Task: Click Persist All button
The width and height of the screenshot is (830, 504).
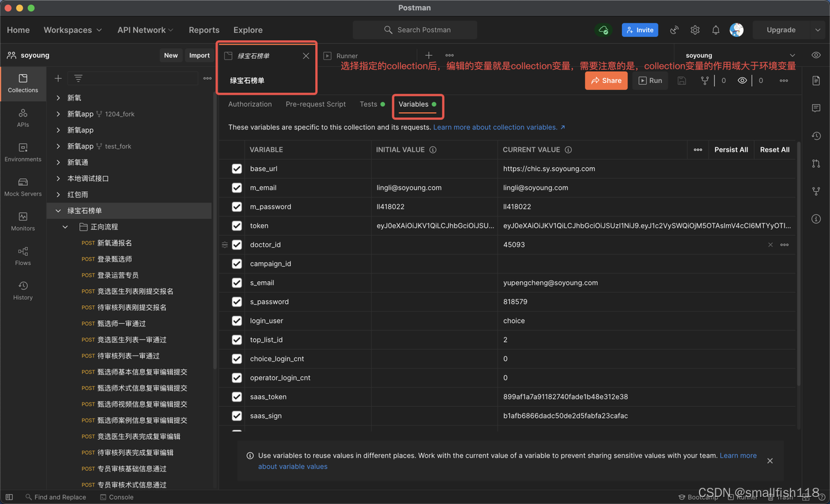Action: click(x=731, y=150)
